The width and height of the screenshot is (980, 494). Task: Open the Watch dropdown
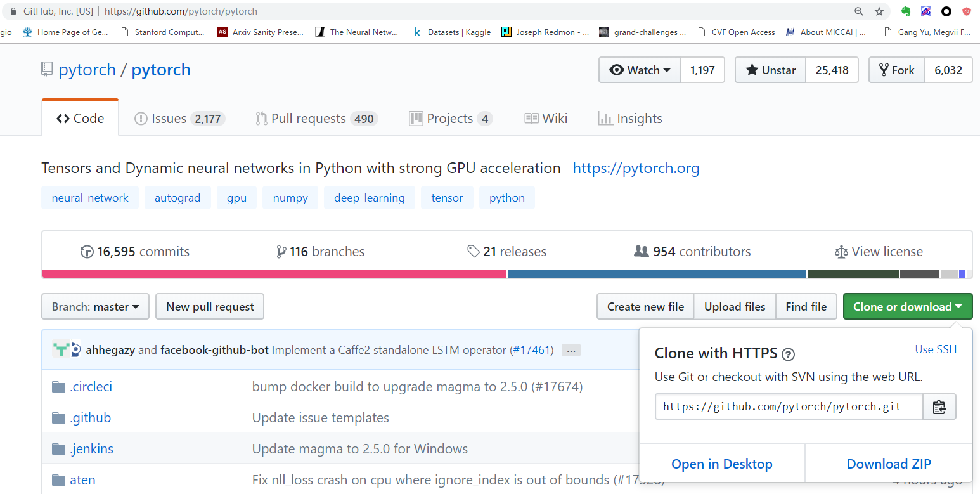tap(640, 70)
